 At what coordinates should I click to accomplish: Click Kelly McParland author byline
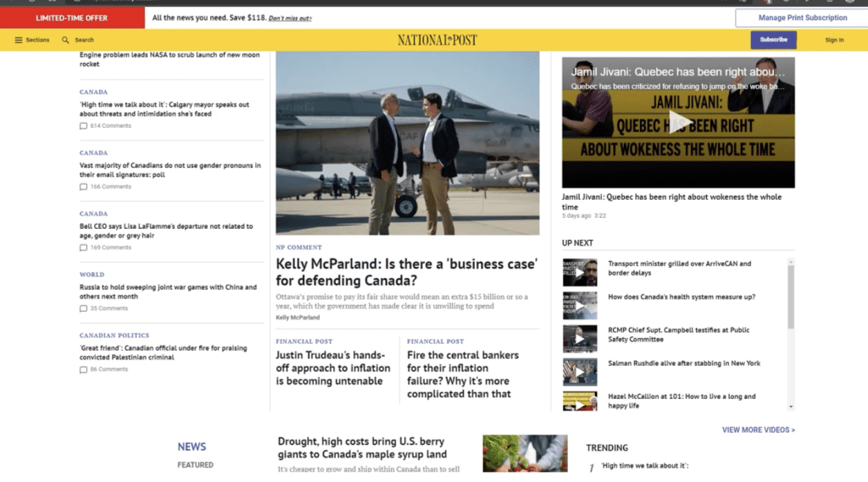pyautogui.click(x=298, y=318)
